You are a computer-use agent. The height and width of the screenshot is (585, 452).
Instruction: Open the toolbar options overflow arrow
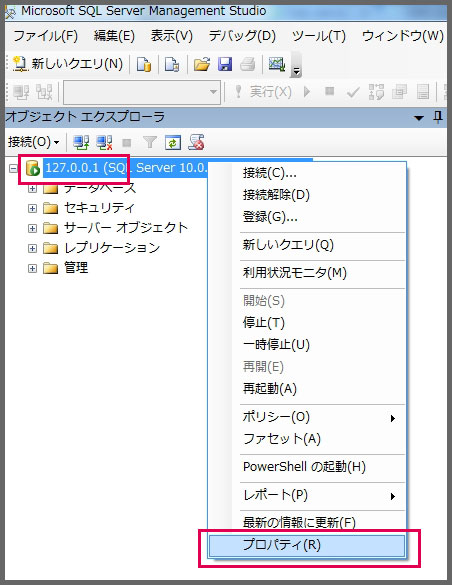click(x=296, y=66)
